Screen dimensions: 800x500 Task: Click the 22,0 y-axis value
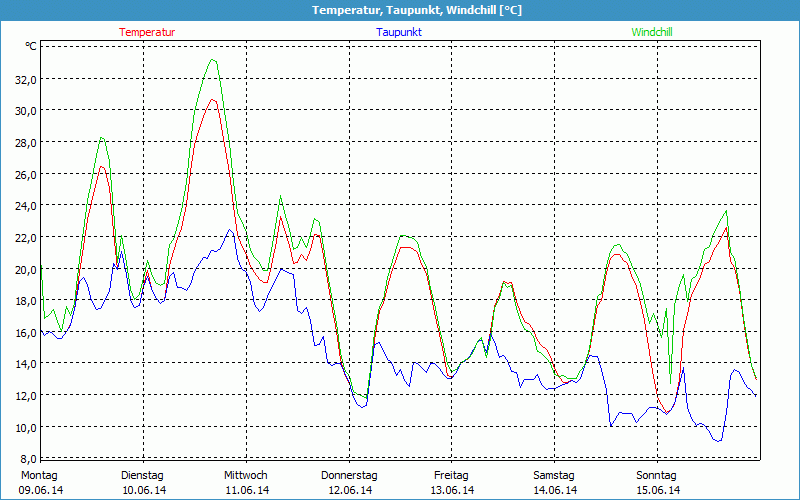[26, 237]
